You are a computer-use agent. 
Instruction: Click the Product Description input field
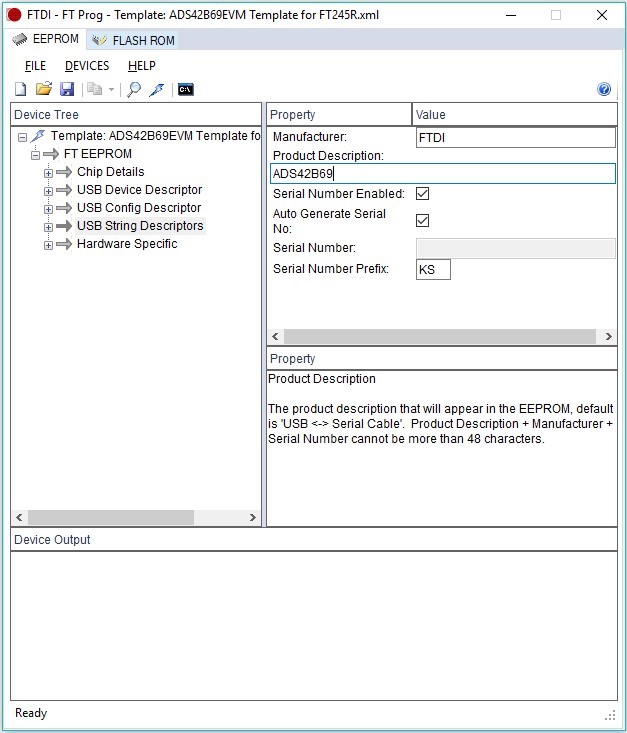pyautogui.click(x=443, y=173)
